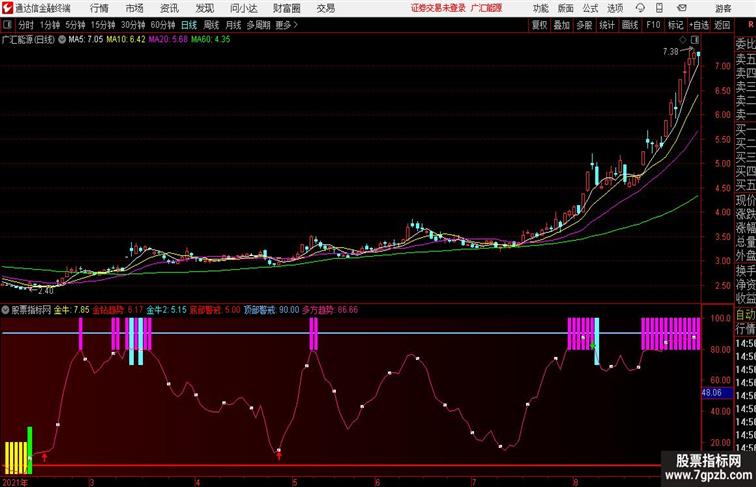Click the 统计 statistics button
The image size is (756, 487).
coord(607,25)
